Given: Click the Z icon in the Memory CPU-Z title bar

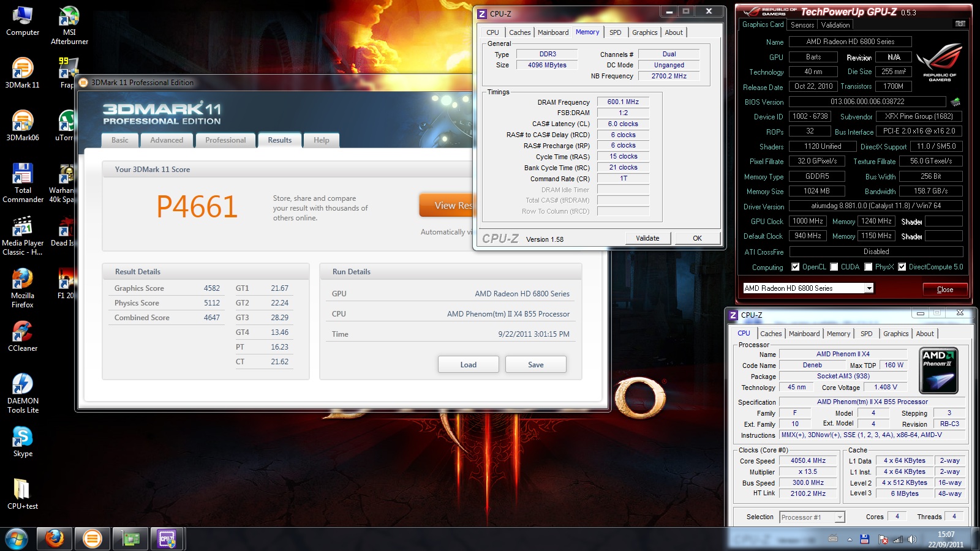Looking at the screenshot, I should coord(483,13).
